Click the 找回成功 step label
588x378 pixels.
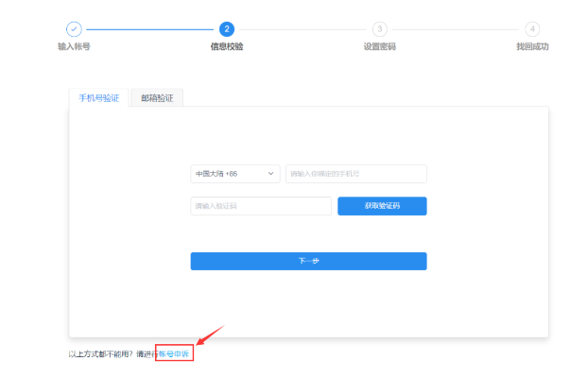[x=532, y=46]
